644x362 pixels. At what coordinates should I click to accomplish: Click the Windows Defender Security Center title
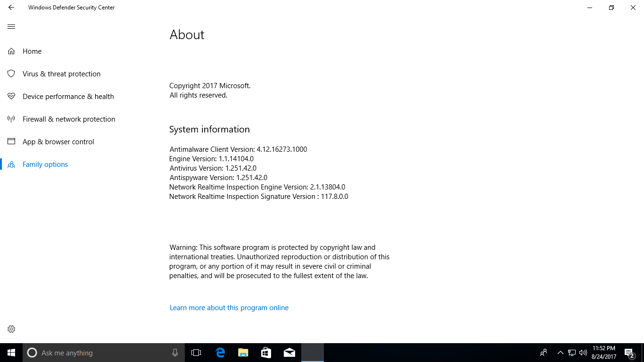tap(72, 8)
